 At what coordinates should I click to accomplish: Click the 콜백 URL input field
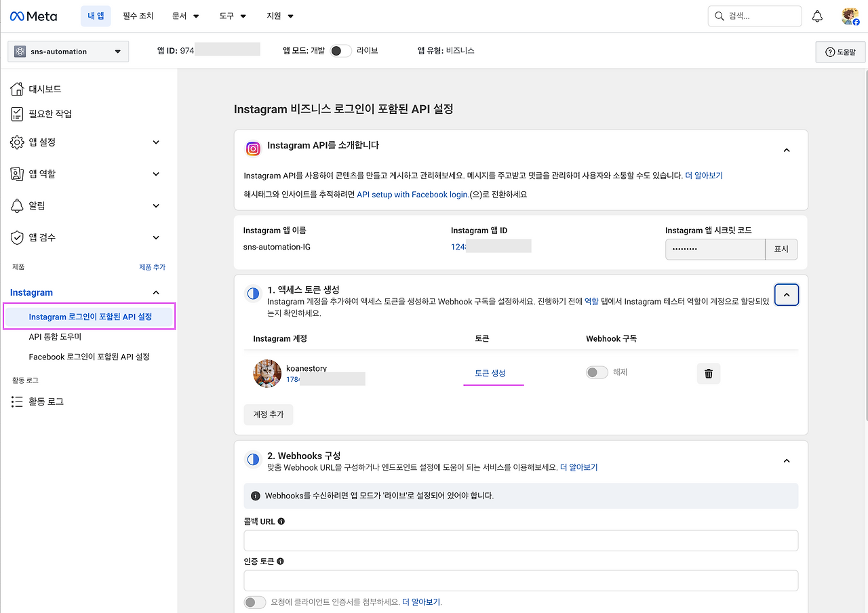521,540
